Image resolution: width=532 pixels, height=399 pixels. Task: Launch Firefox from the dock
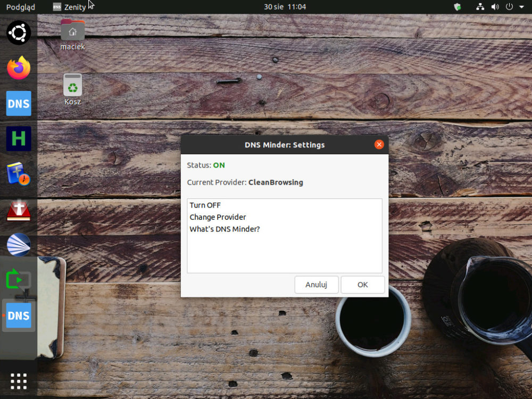pyautogui.click(x=19, y=68)
